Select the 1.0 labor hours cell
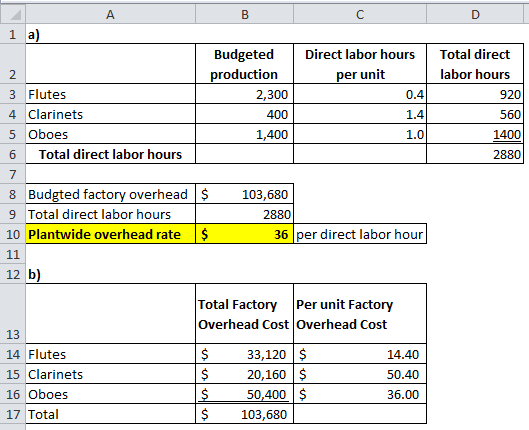 pos(360,134)
